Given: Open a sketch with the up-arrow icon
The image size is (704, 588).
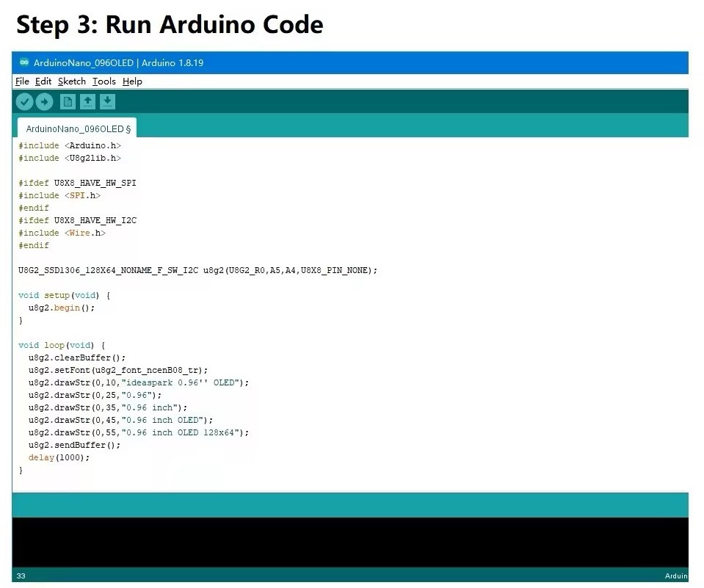Looking at the screenshot, I should pyautogui.click(x=87, y=102).
